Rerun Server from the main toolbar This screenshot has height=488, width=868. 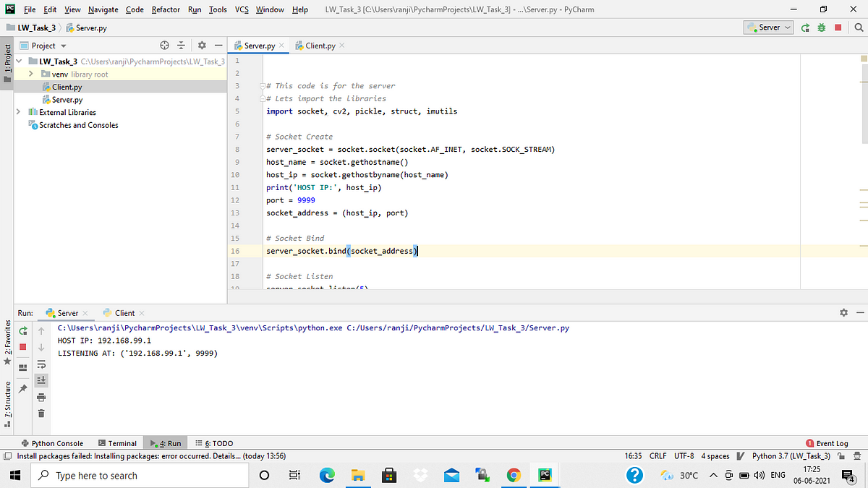coord(806,27)
